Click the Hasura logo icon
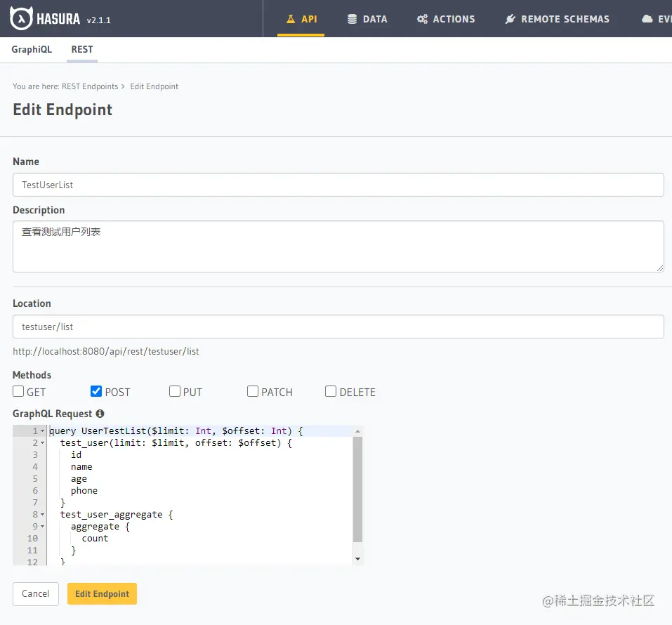Viewport: 672px width, 625px height. pos(21,18)
